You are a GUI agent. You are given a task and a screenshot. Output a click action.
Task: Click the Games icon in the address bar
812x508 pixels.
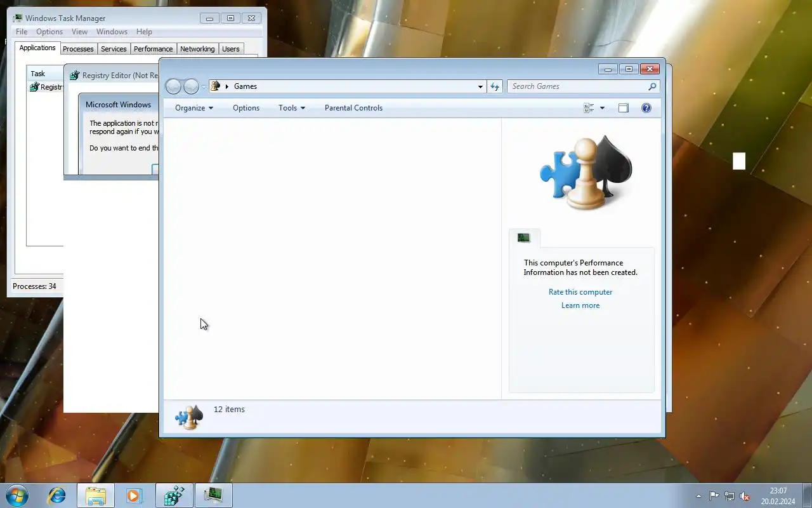(216, 86)
